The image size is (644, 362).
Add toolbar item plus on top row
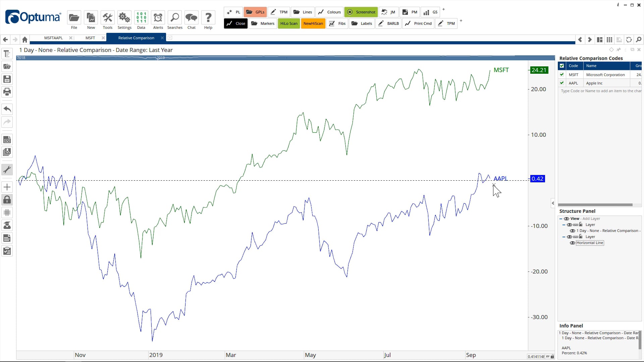pyautogui.click(x=443, y=9)
